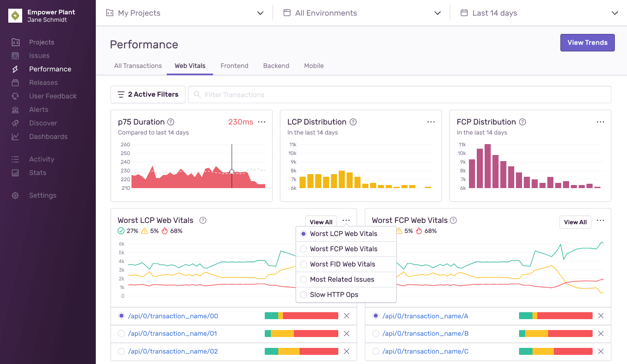The height and width of the screenshot is (364, 627).
Task: Open Dashboards from the sidebar
Action: [48, 136]
